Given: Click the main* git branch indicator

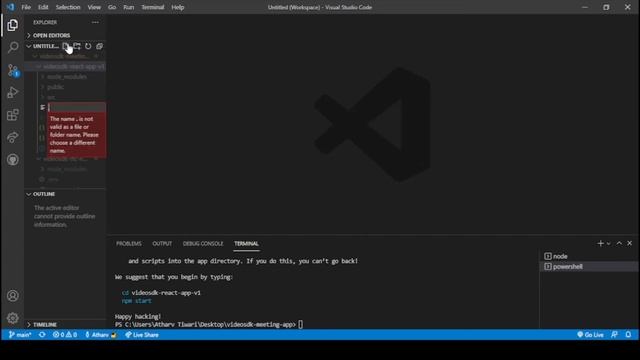Looking at the screenshot, I should [20, 335].
